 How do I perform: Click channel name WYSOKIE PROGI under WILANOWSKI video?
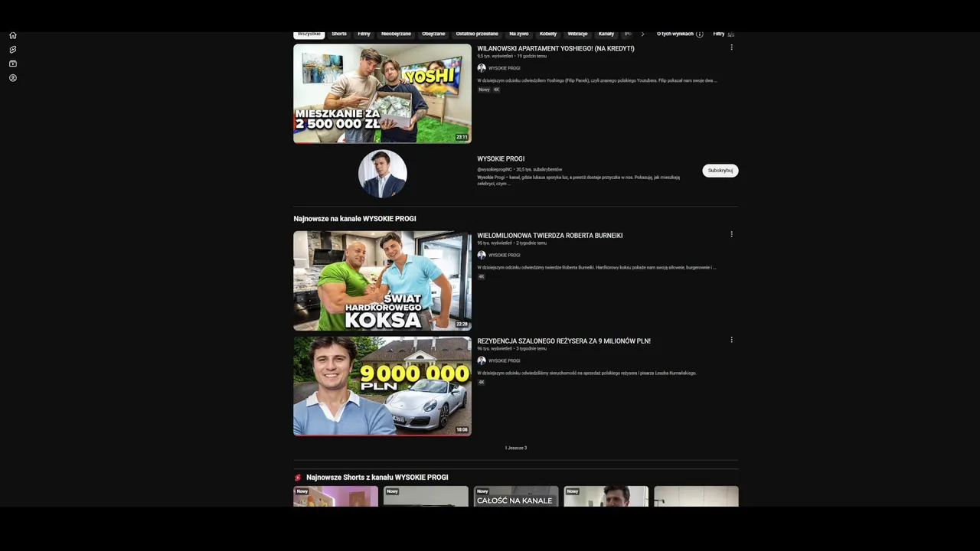pyautogui.click(x=504, y=68)
